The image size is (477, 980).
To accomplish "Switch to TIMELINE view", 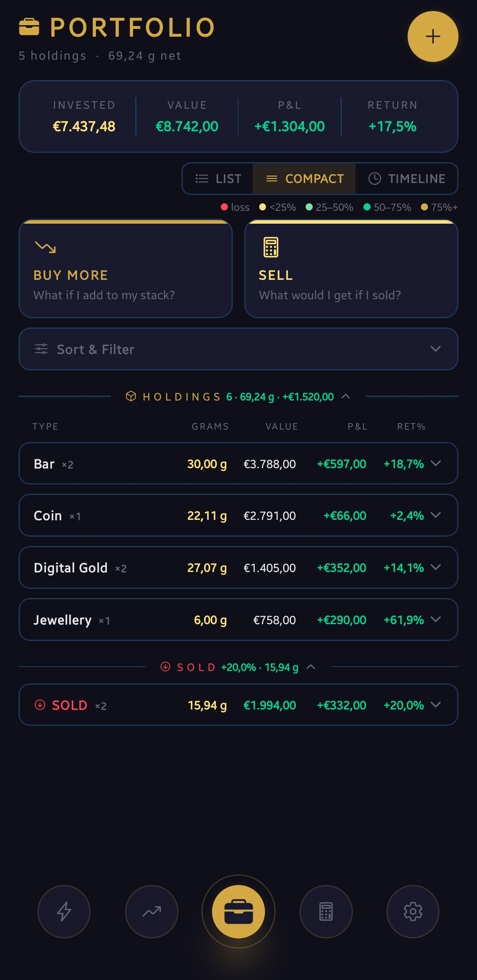I will (407, 179).
